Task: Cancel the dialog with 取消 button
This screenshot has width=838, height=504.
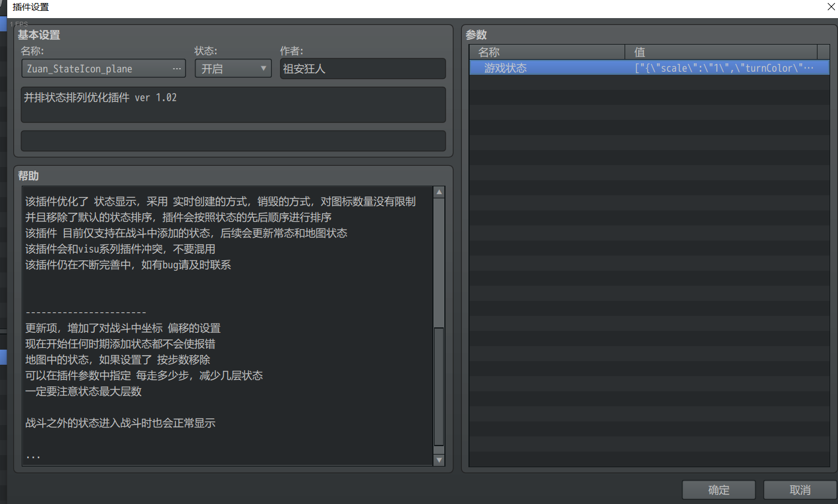Action: [800, 490]
